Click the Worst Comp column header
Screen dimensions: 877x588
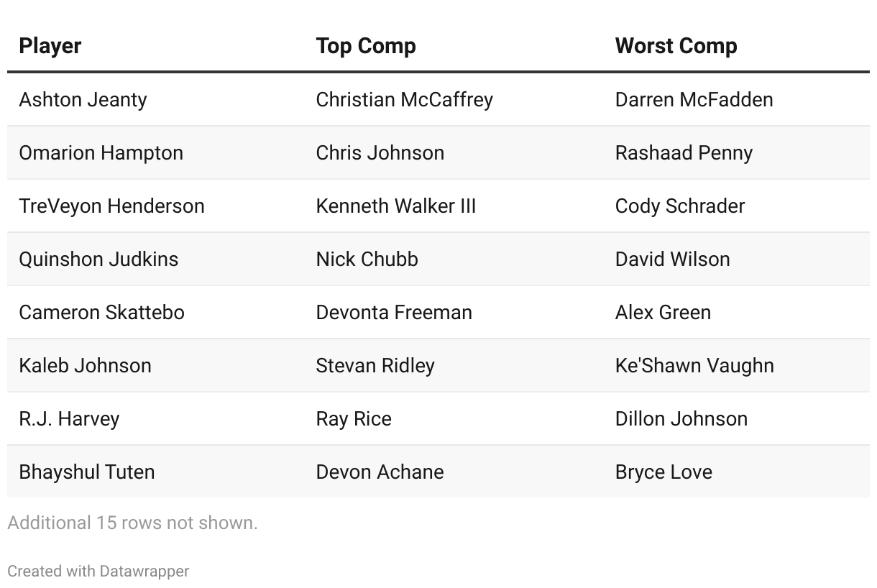[676, 46]
